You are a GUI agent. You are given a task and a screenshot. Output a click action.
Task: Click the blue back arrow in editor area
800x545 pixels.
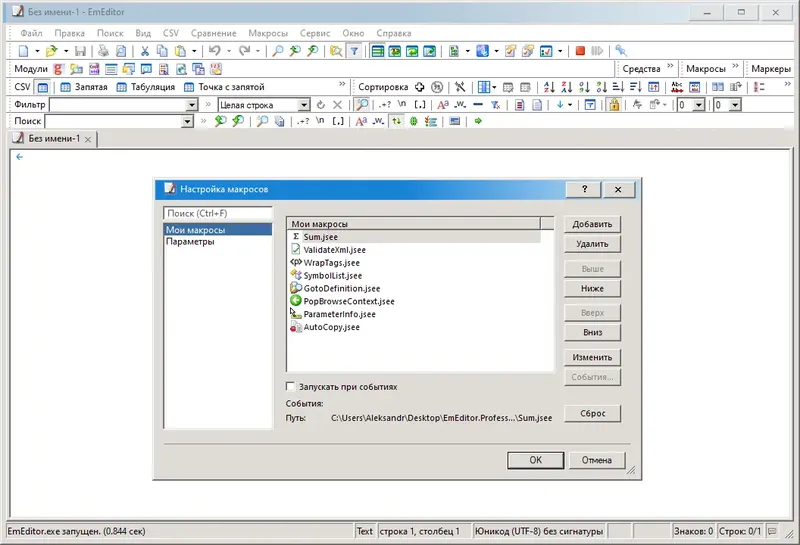click(19, 157)
